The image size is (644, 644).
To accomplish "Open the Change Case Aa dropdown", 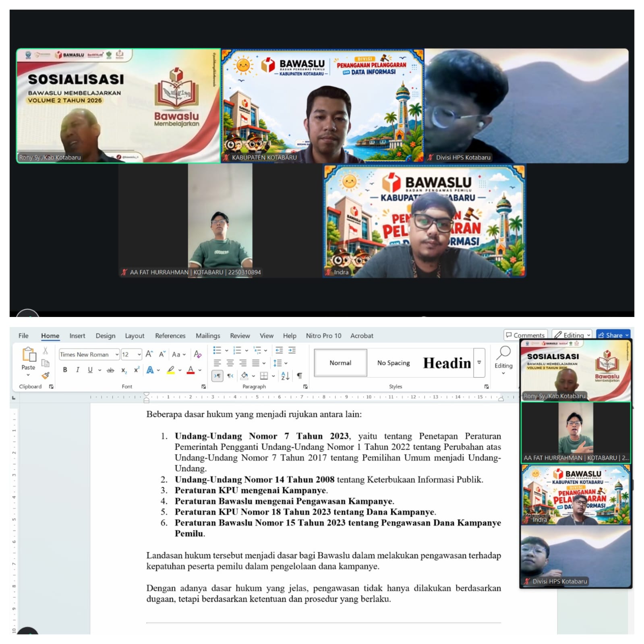I will 178,354.
